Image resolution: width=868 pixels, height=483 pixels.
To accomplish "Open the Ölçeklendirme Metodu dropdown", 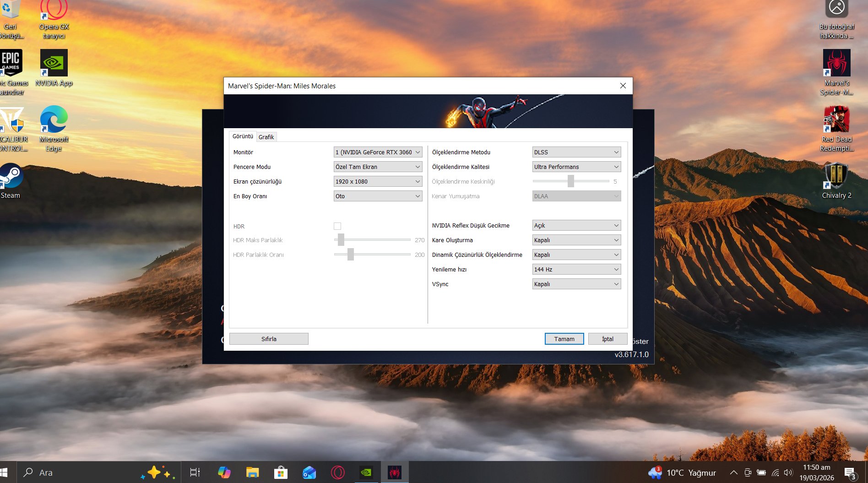I will pos(576,152).
